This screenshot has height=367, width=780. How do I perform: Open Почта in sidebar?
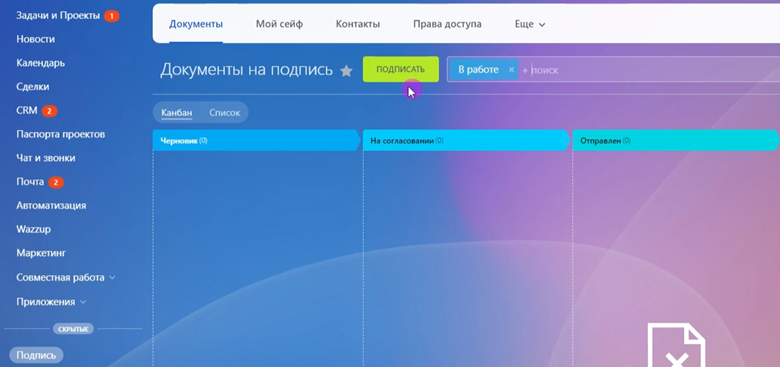(30, 182)
